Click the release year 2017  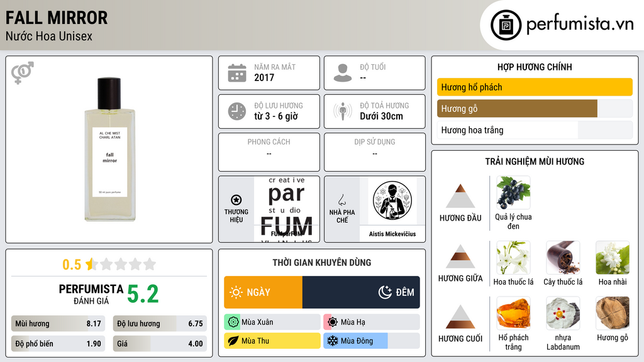click(x=264, y=77)
